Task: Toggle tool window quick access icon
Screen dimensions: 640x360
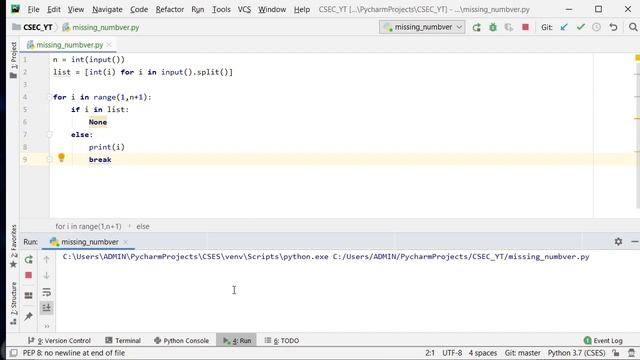Action: point(13,353)
